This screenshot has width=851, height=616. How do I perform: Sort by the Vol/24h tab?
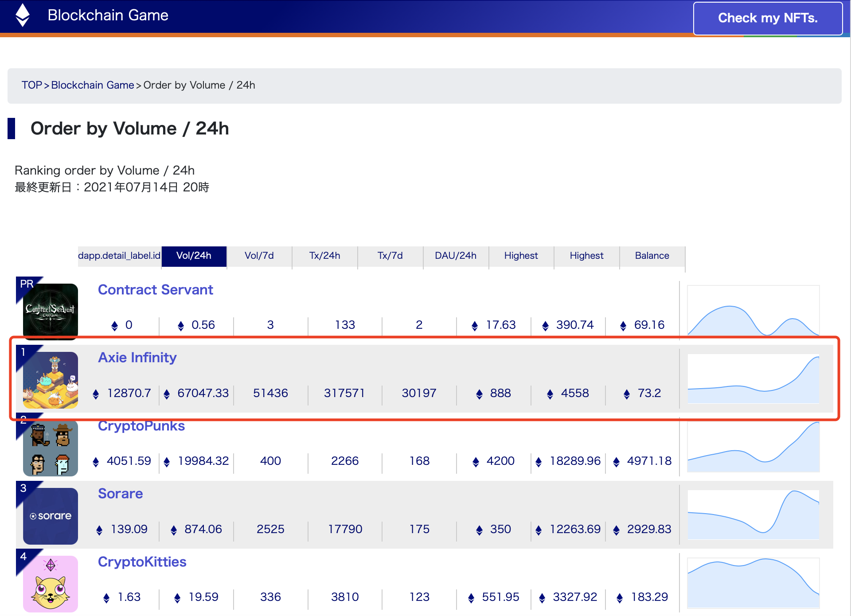pos(194,256)
